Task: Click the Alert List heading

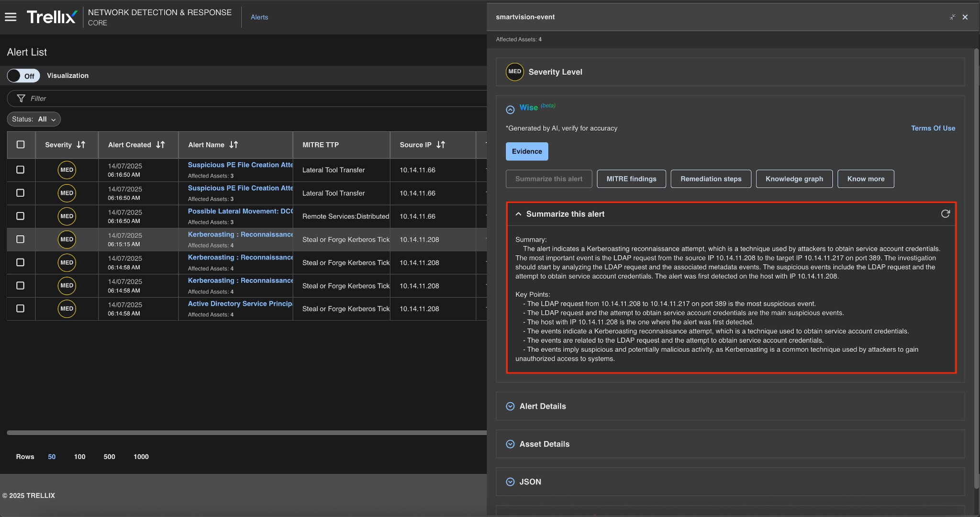Action: coord(27,52)
